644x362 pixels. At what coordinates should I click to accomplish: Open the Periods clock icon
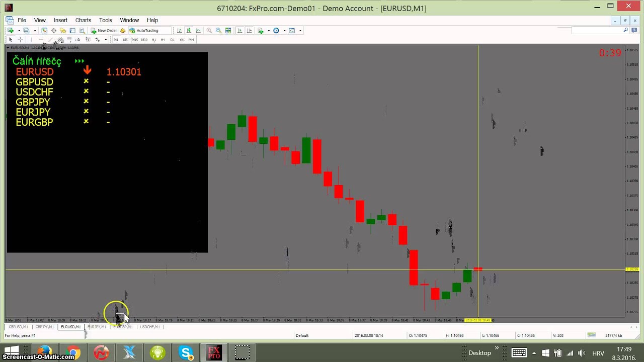(x=276, y=31)
